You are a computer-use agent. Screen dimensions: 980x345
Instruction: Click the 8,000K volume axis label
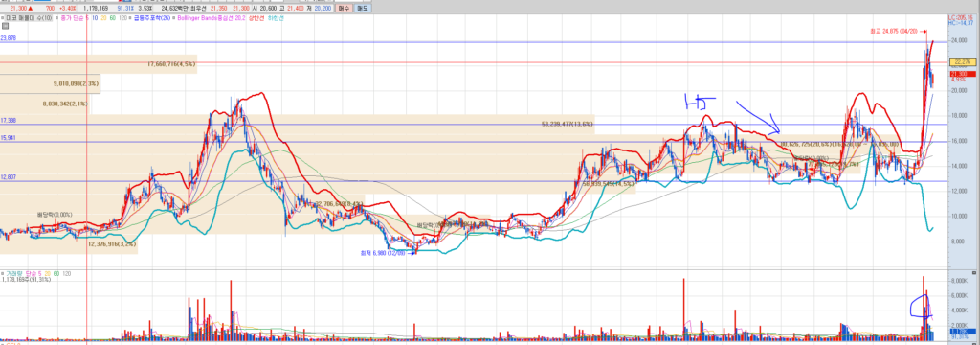pos(958,280)
